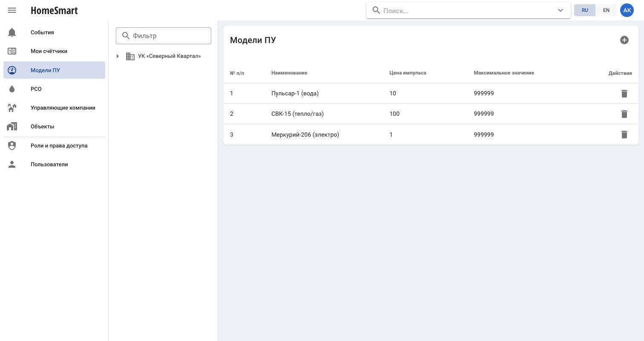
Task: Click the person icon beside Пользователи
Action: click(12, 164)
